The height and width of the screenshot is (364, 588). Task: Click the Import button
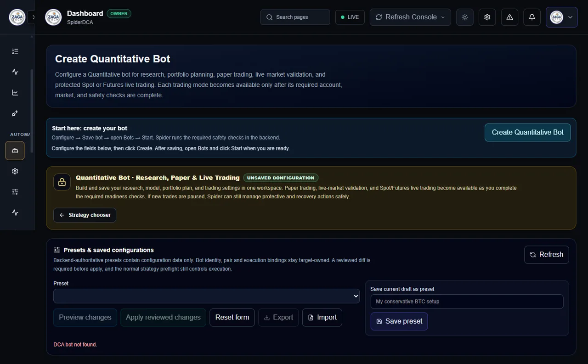click(322, 318)
